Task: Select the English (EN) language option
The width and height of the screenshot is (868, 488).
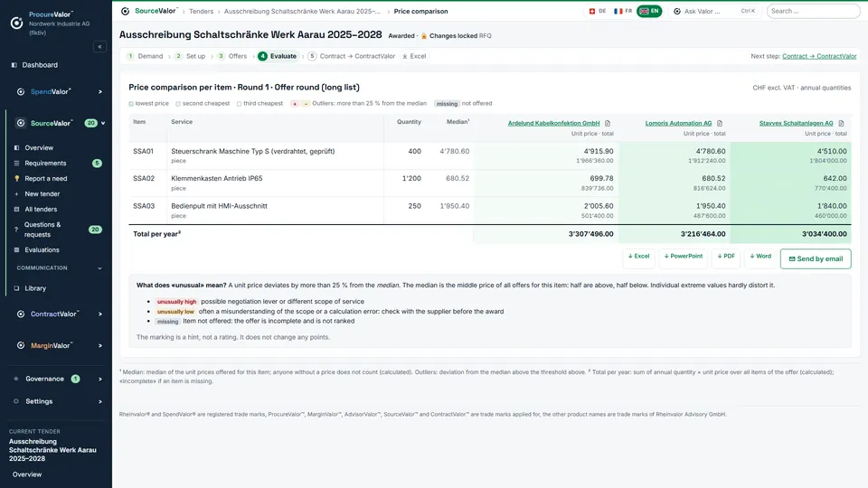Action: 649,11
